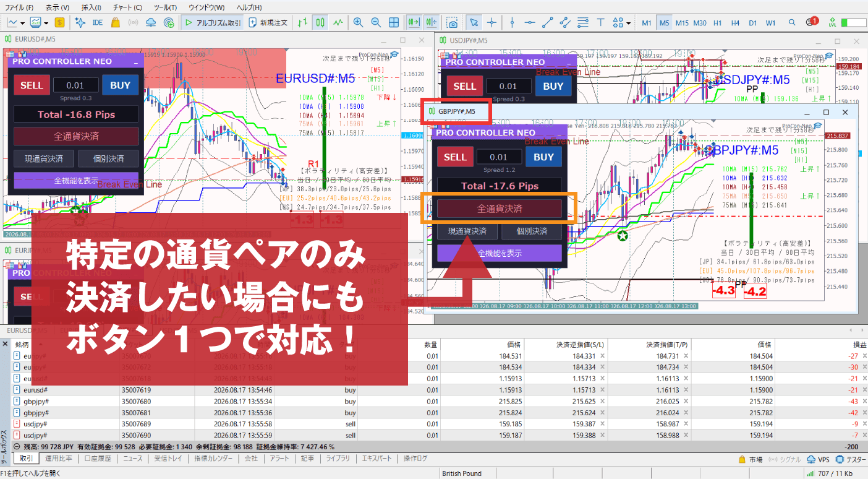Take a chart screenshot with camera icon
Viewport: 868px width, 479px height.
coord(453,23)
